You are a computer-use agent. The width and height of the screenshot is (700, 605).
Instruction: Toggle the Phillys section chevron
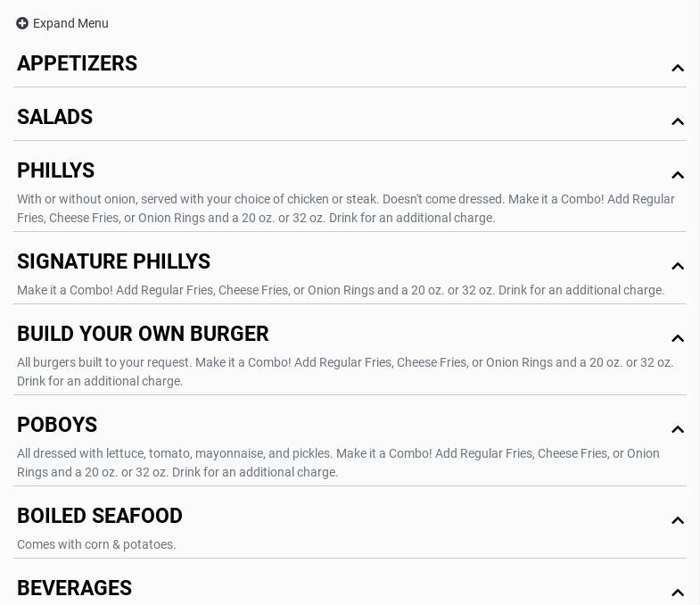[678, 175]
